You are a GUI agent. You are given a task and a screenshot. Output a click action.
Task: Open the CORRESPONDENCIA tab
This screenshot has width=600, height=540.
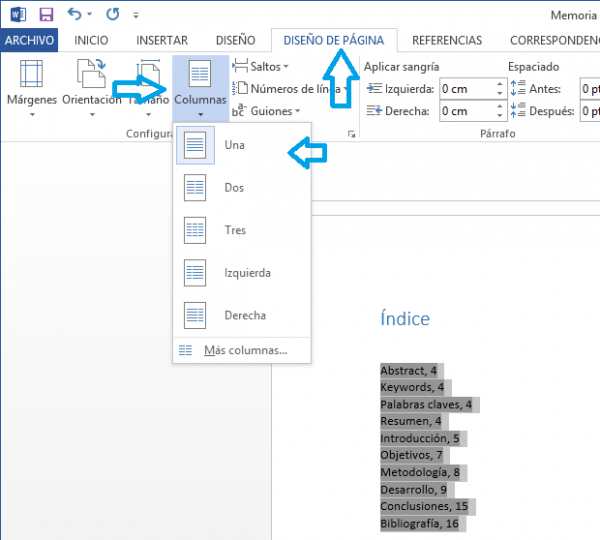pos(555,40)
